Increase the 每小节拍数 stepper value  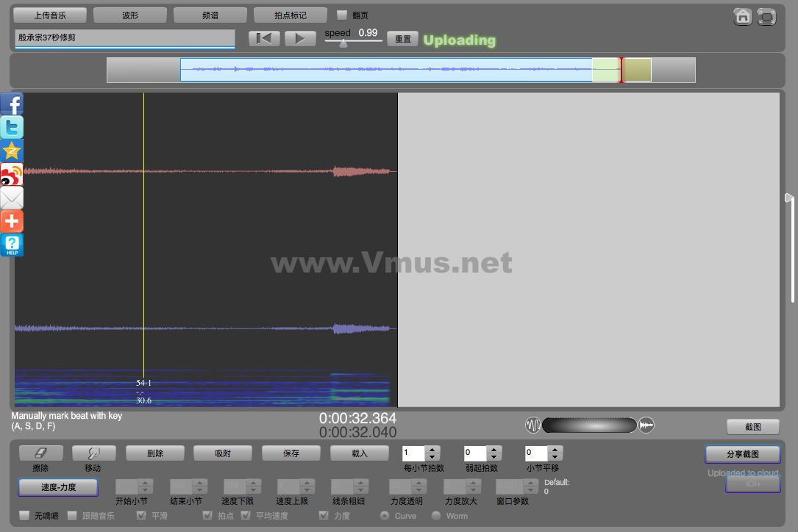click(x=432, y=450)
